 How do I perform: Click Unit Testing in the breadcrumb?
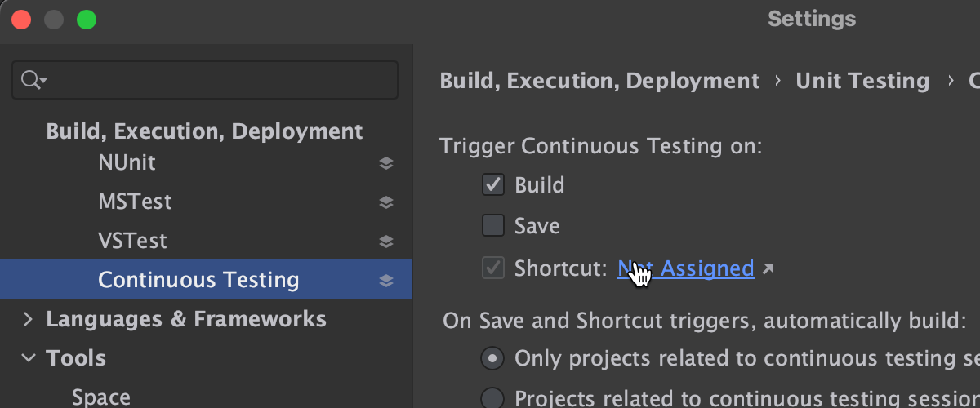coord(862,81)
